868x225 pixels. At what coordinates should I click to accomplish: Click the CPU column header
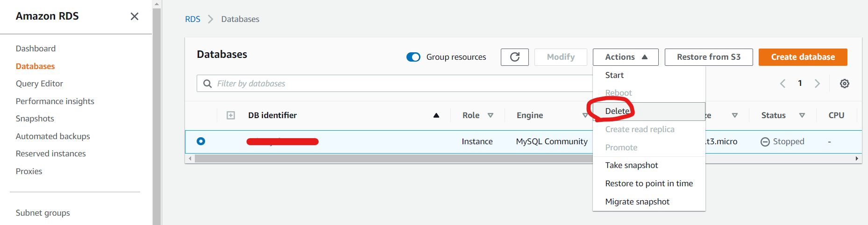(836, 115)
